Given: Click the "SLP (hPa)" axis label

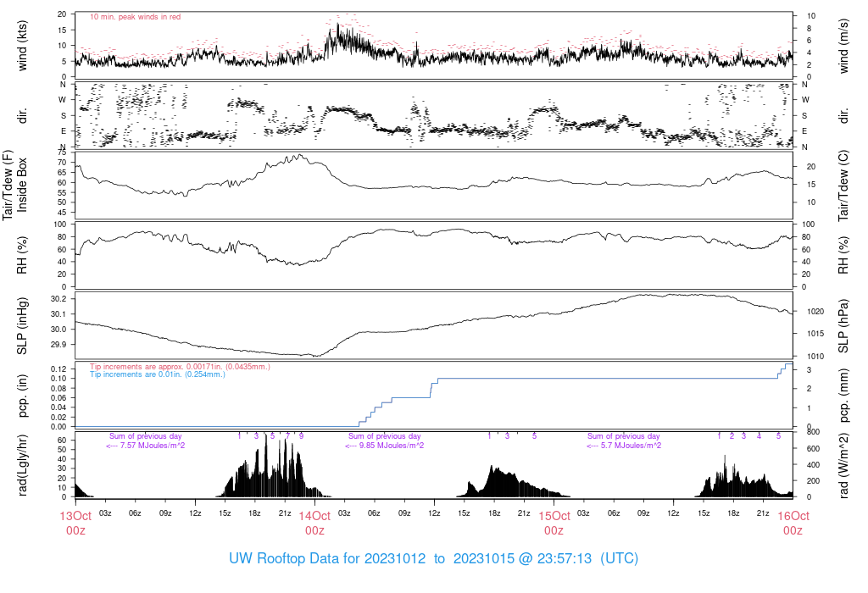Looking at the screenshot, I should [x=843, y=326].
